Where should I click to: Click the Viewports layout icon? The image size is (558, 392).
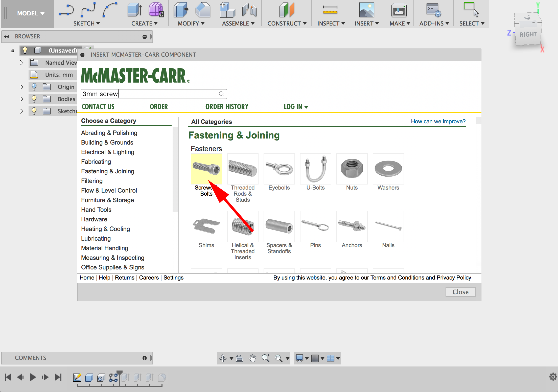(x=331, y=358)
